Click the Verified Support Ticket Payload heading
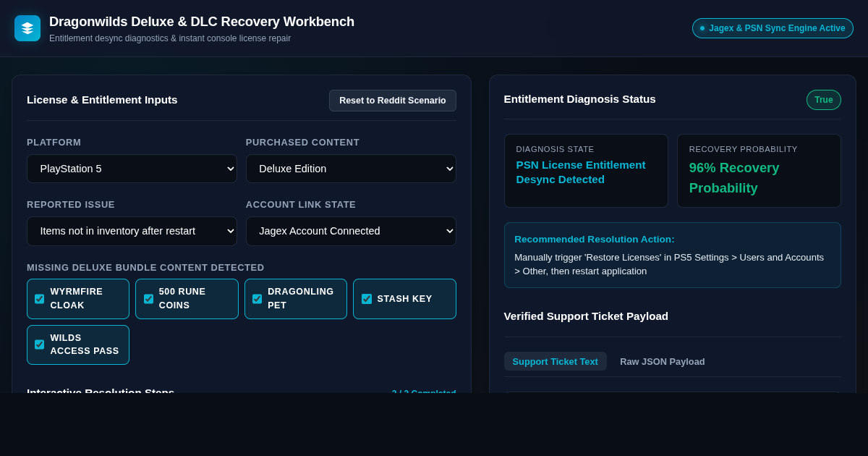The image size is (868, 456). click(586, 316)
